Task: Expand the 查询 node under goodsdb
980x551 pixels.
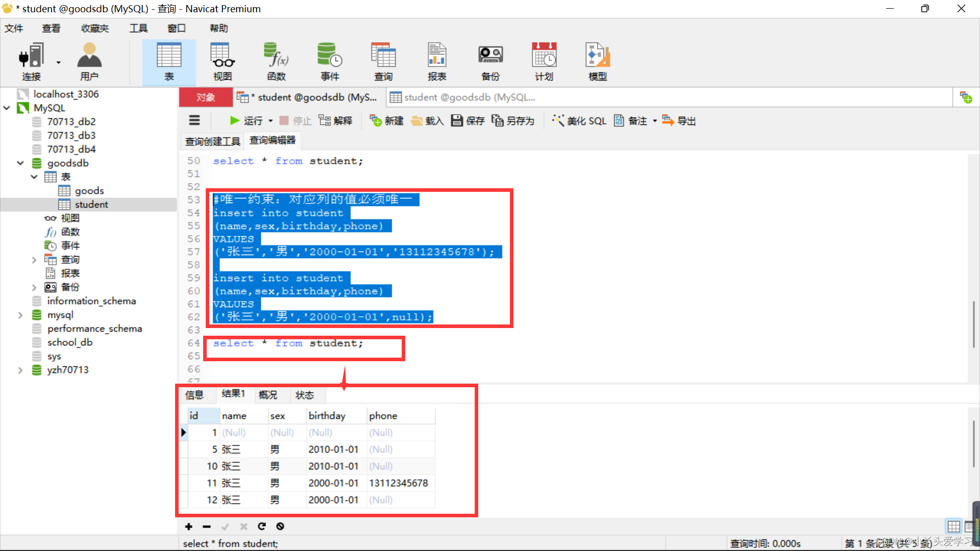Action: [x=34, y=260]
